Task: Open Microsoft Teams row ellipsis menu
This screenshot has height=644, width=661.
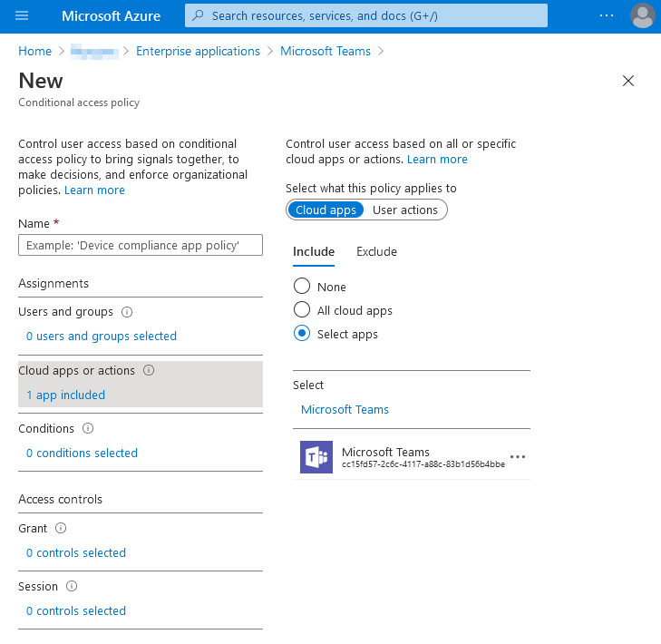Action: (518, 457)
